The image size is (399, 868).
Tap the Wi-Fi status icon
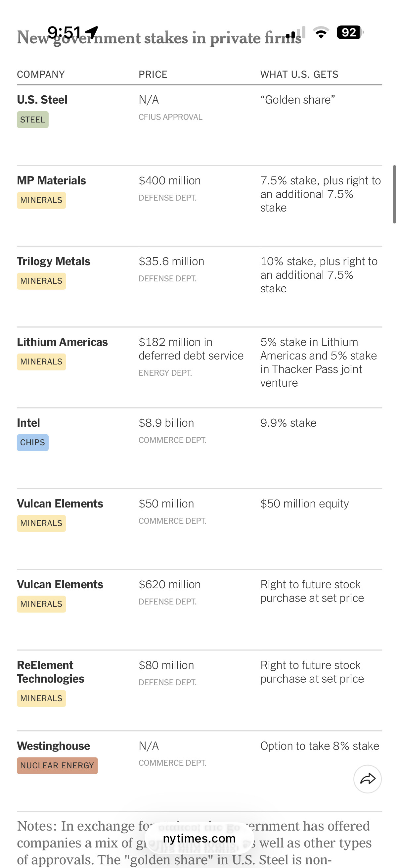321,32
